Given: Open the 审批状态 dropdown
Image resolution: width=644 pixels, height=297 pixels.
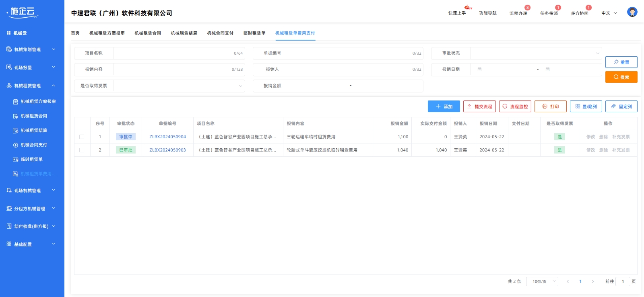Looking at the screenshot, I should pos(535,53).
